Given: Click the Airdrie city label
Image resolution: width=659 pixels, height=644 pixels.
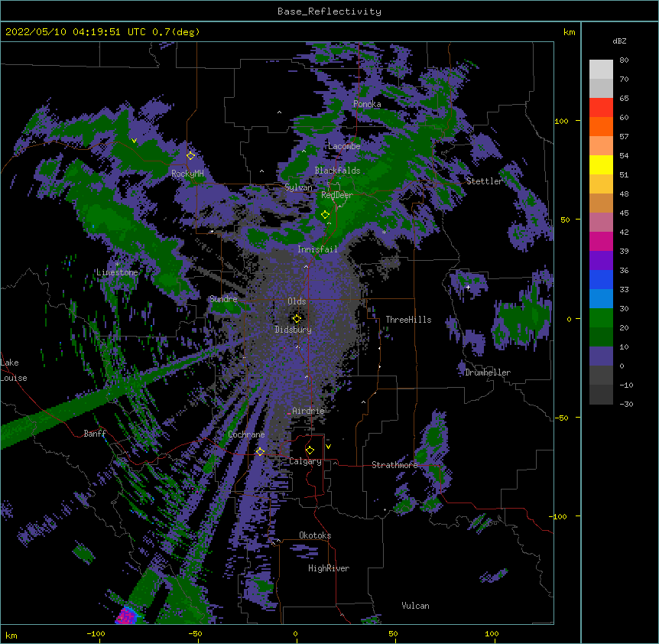Looking at the screenshot, I should click(308, 411).
